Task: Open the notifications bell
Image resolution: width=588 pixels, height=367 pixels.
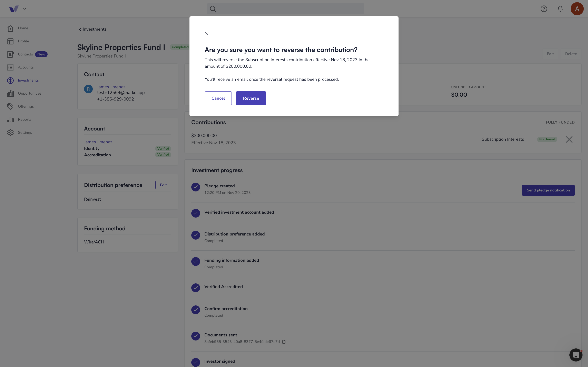Action: tap(560, 9)
